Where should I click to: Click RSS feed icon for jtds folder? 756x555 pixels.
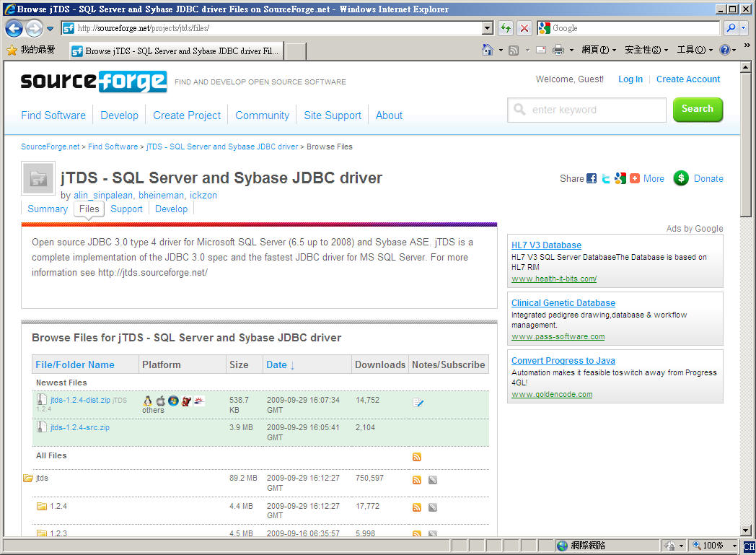417,480
